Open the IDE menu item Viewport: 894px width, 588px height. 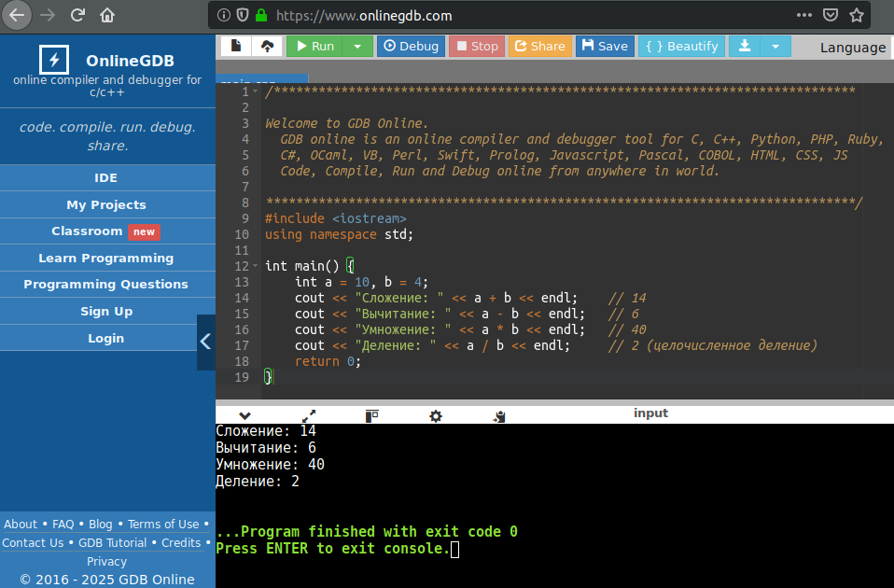[106, 178]
